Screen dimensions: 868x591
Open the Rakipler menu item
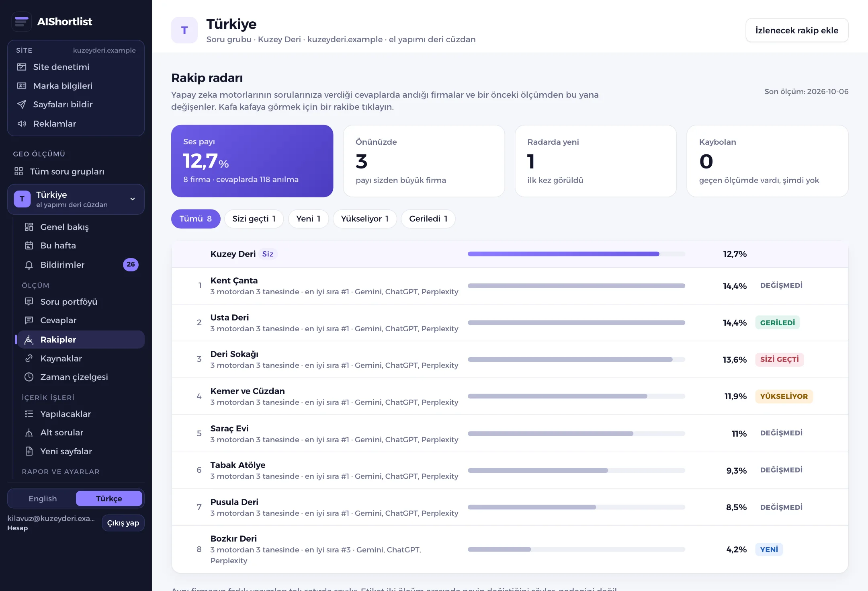point(80,339)
